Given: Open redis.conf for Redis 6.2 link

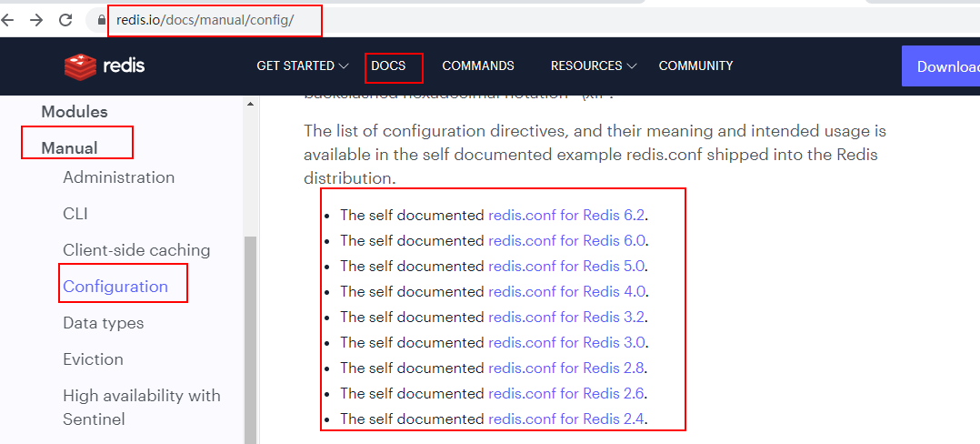Looking at the screenshot, I should click(x=566, y=215).
